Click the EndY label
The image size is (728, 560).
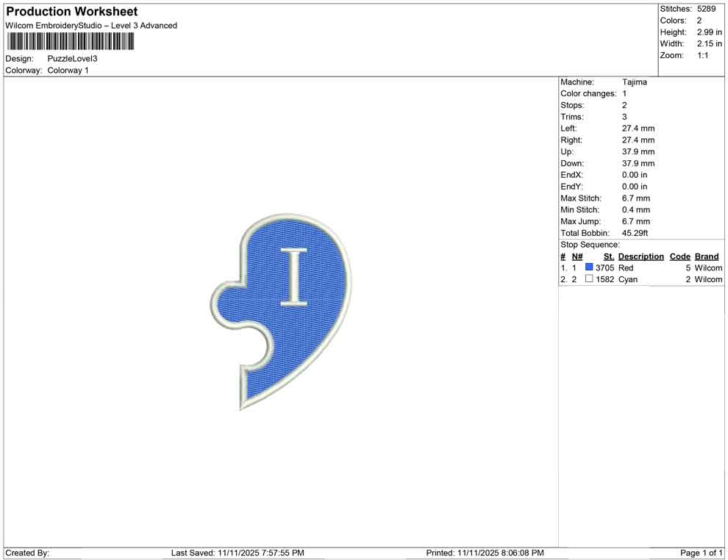tap(571, 187)
